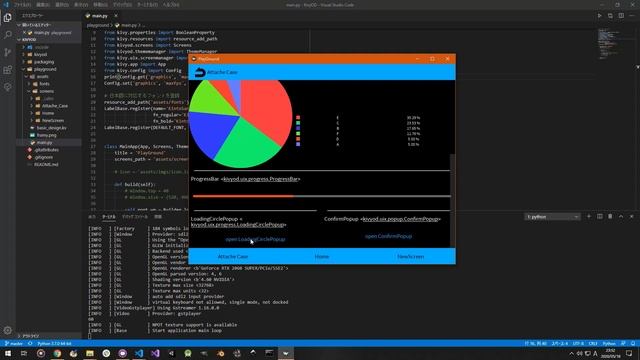Image resolution: width=640 pixels, height=360 pixels.
Task: Open the first File menu in the menu bar
Action: (x=22, y=5)
